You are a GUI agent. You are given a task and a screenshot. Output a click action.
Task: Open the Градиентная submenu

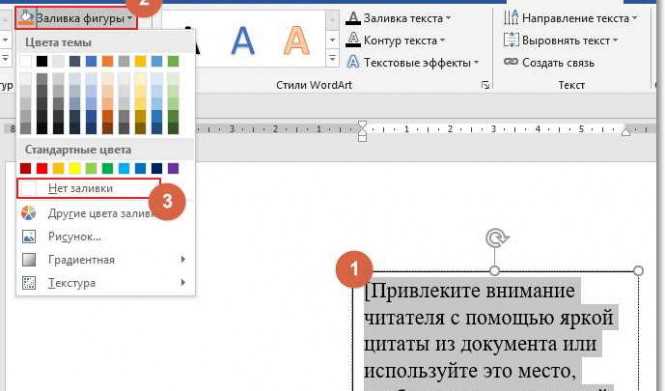click(x=106, y=260)
